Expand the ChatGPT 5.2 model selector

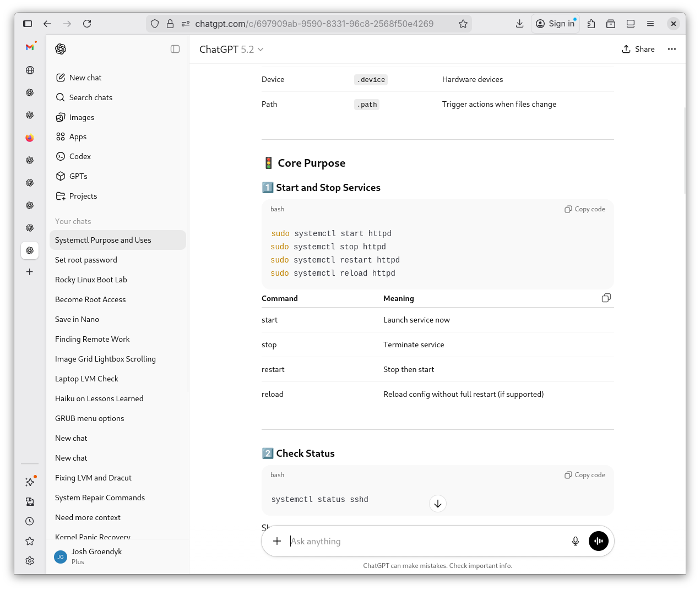(x=231, y=50)
